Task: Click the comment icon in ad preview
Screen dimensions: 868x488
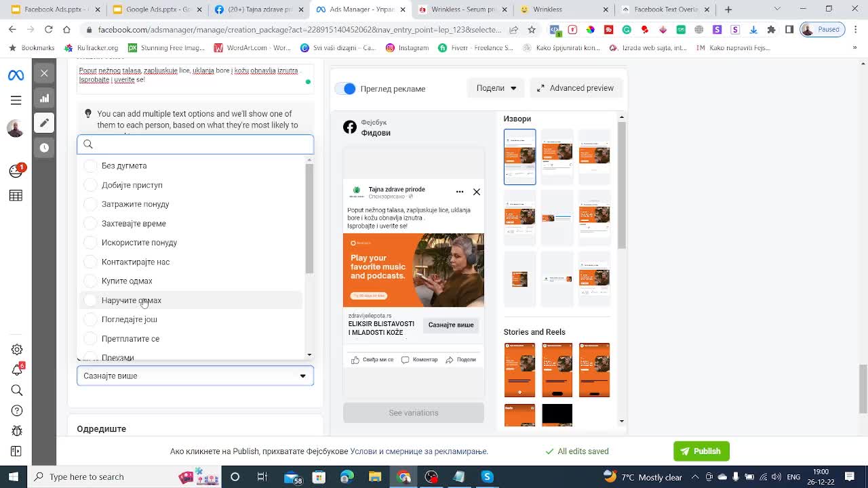Action: (406, 360)
